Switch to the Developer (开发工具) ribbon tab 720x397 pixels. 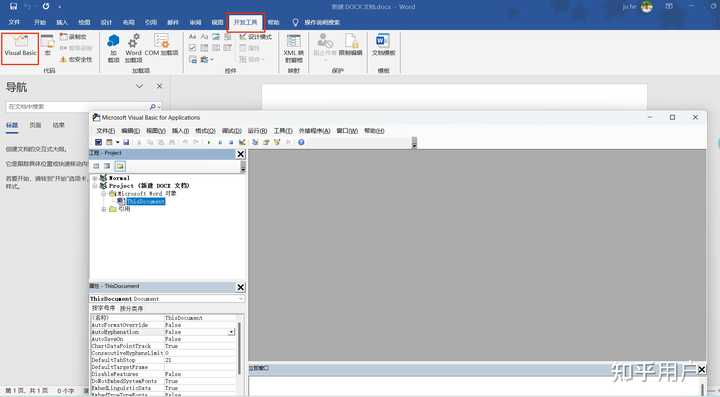pos(246,22)
